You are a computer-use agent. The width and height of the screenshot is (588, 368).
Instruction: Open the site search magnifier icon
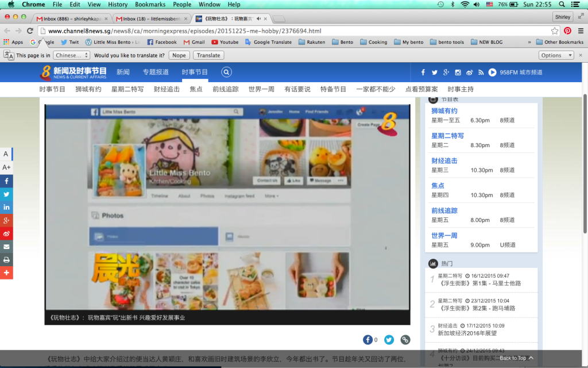226,72
